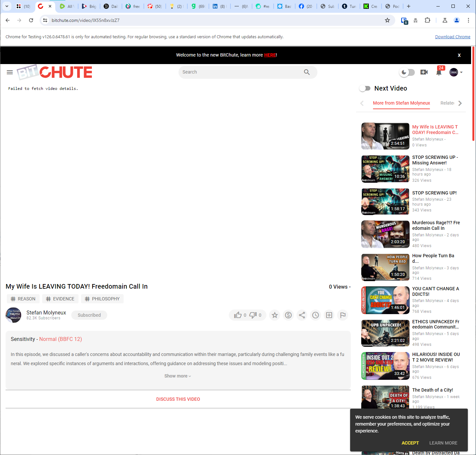The image size is (476, 455).
Task: Open HILARIOUS INSIDE OUT 2 MOVIE REVIEW title
Action: point(436,357)
